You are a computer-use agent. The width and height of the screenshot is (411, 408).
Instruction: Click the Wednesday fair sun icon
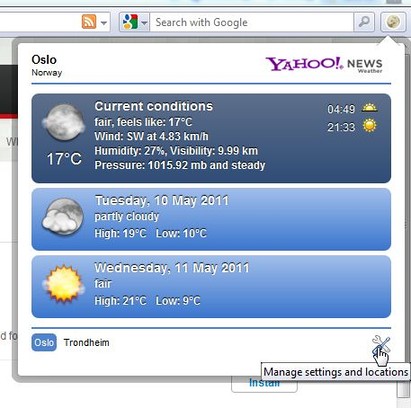click(63, 284)
